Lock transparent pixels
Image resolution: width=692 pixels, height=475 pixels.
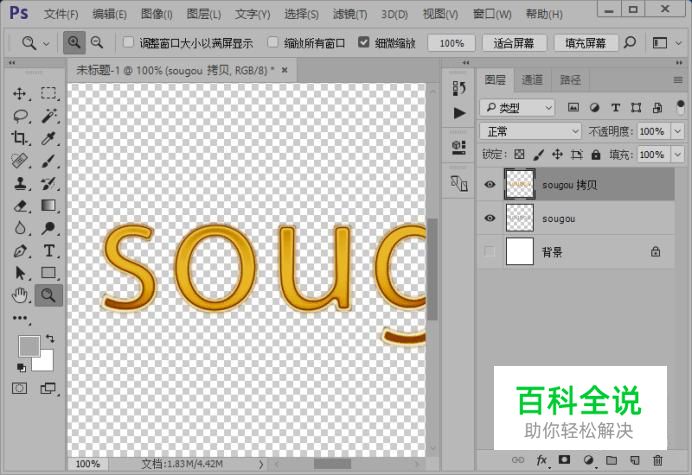click(519, 154)
